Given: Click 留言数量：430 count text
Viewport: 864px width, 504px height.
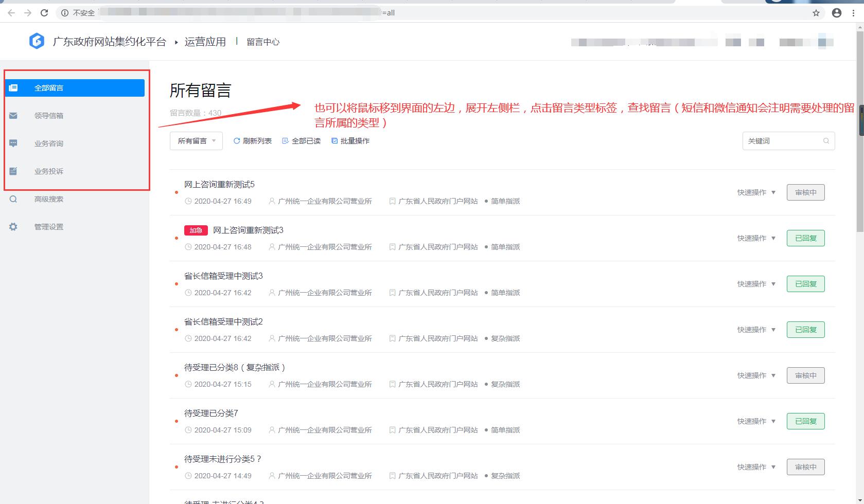Looking at the screenshot, I should (196, 113).
